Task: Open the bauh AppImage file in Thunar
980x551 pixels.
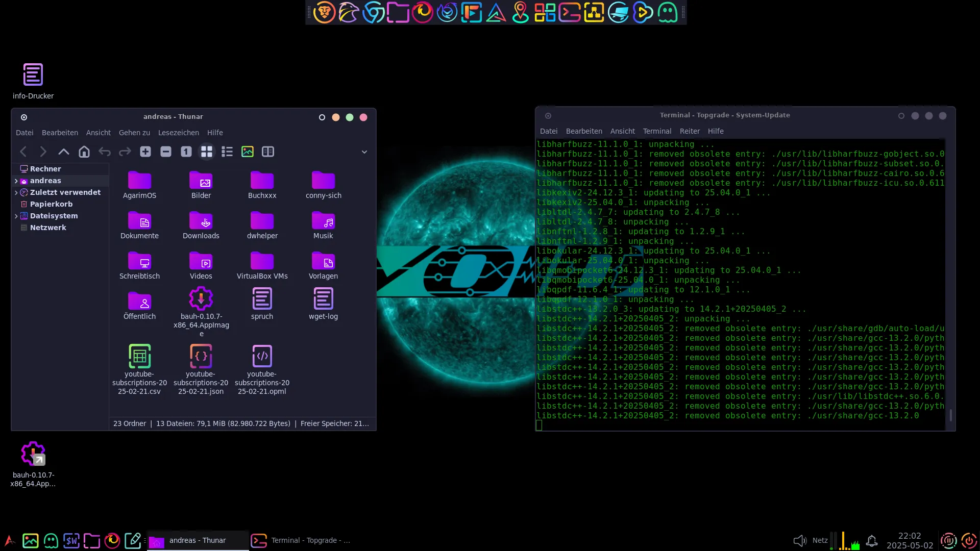Action: pyautogui.click(x=201, y=299)
